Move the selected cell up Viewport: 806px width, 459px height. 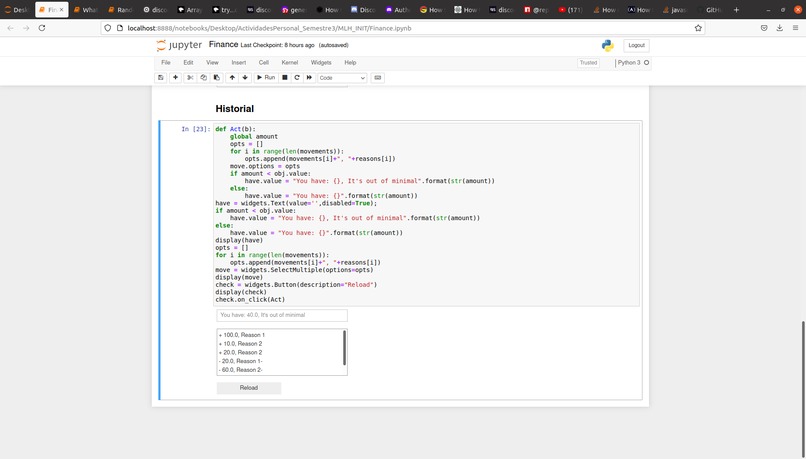(232, 78)
